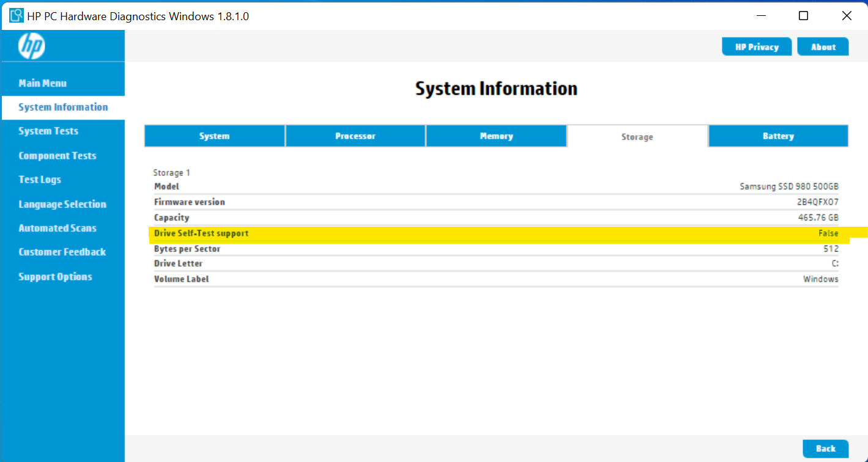Open Component Tests from sidebar
Viewport: 868px width, 462px height.
click(x=57, y=155)
